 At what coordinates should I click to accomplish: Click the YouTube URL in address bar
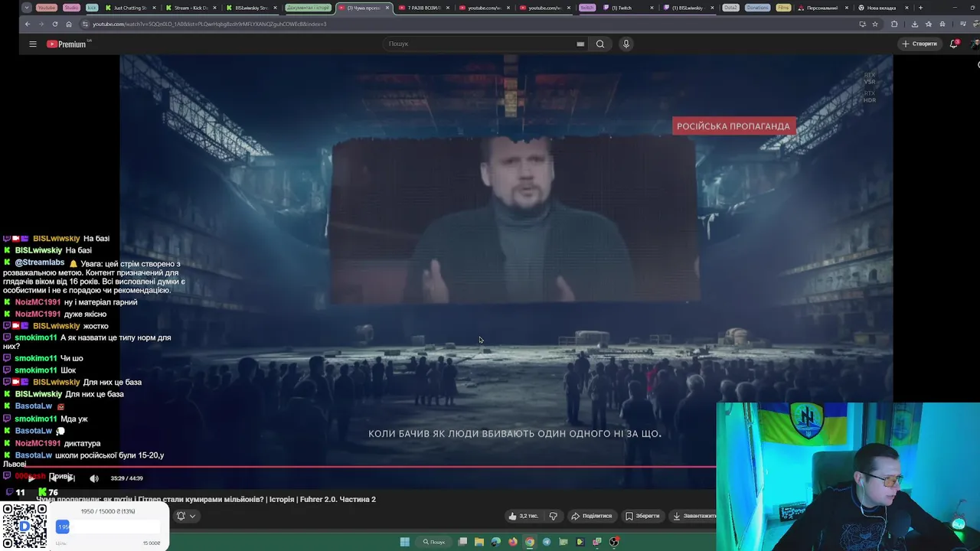pyautogui.click(x=209, y=24)
